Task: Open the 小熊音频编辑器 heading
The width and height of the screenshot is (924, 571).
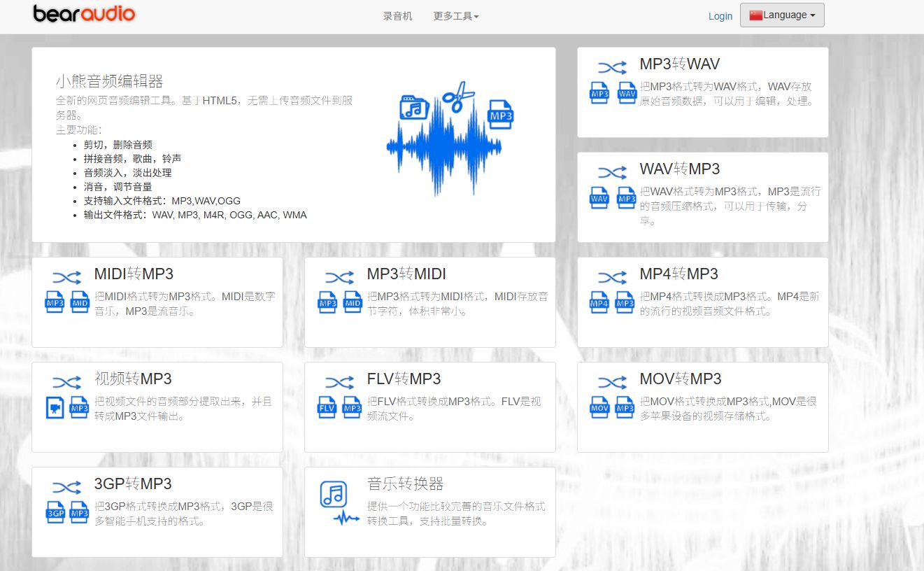Action: pos(110,81)
